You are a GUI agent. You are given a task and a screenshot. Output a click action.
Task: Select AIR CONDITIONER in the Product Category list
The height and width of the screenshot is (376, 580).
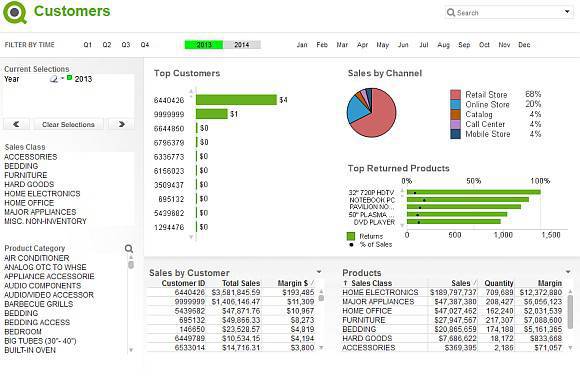37,258
